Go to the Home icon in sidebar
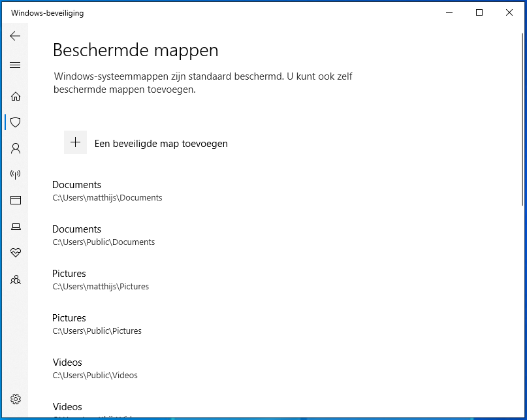 [16, 96]
